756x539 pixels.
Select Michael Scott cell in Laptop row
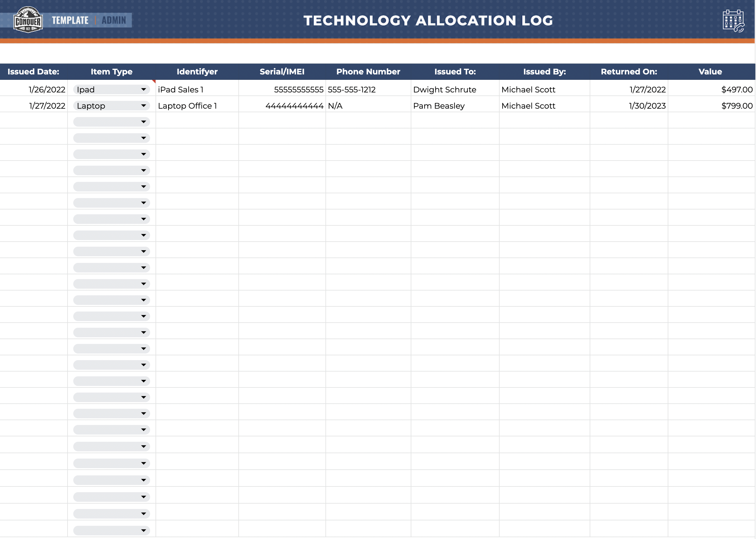[x=545, y=104]
